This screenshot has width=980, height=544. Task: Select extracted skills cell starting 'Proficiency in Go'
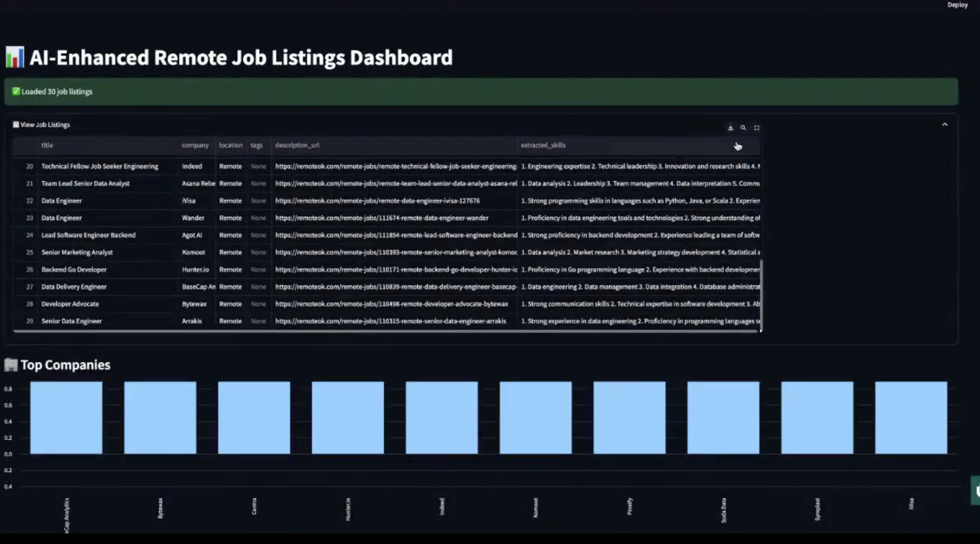coord(639,269)
